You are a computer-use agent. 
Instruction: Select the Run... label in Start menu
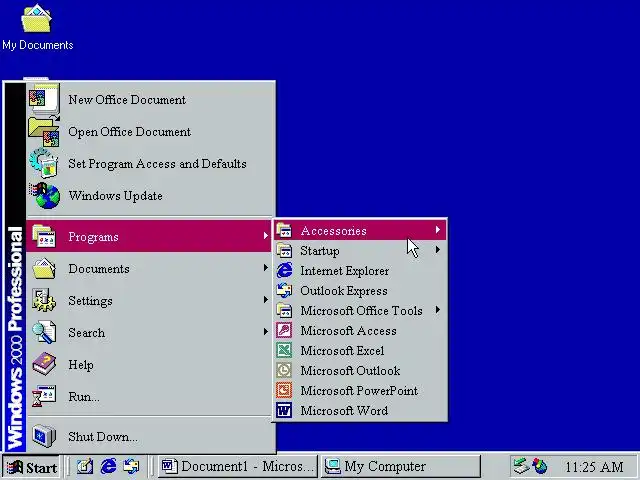(84, 397)
